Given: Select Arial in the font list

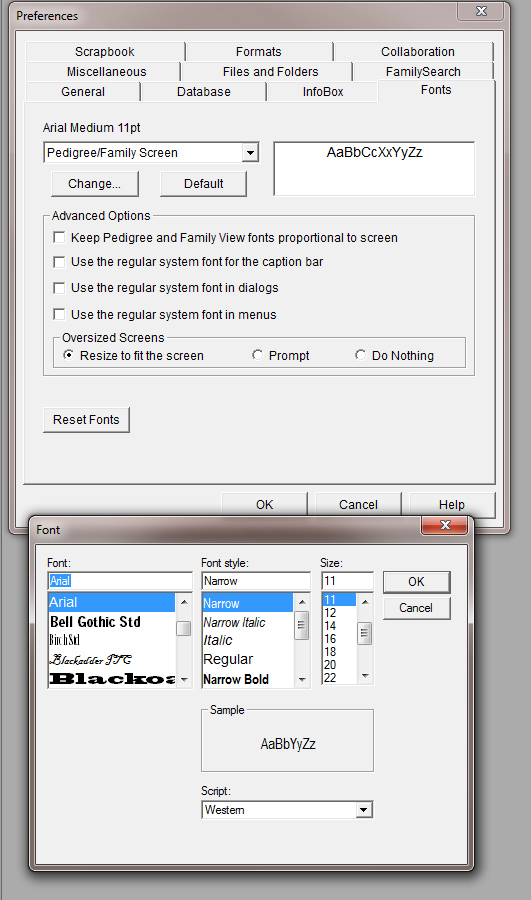Looking at the screenshot, I should tap(112, 602).
